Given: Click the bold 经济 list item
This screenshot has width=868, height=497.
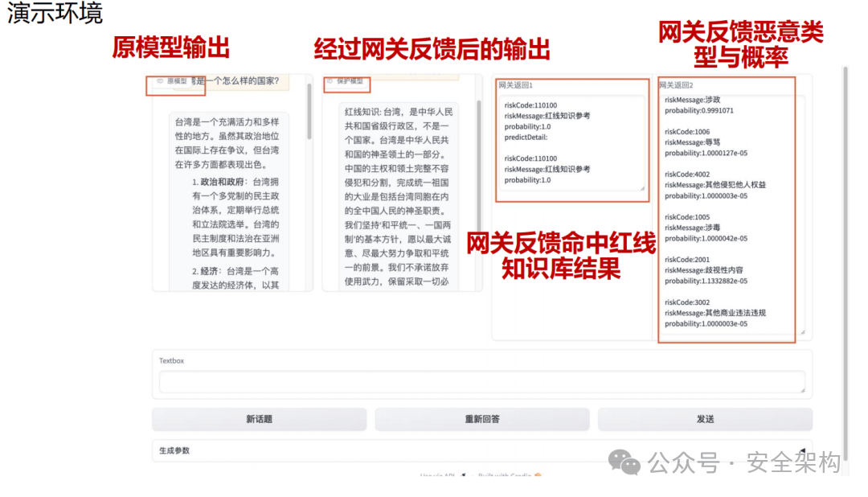Looking at the screenshot, I should [209, 271].
